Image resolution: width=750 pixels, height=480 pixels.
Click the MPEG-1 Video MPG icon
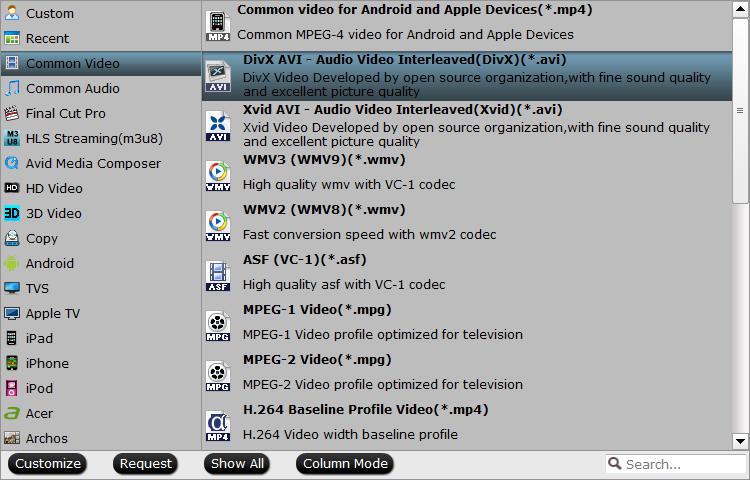[218, 326]
